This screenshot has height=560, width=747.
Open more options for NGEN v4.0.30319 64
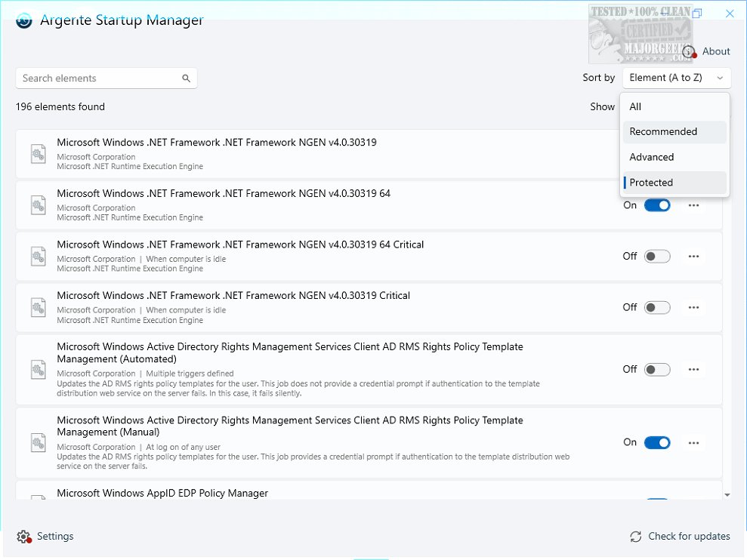pos(693,205)
